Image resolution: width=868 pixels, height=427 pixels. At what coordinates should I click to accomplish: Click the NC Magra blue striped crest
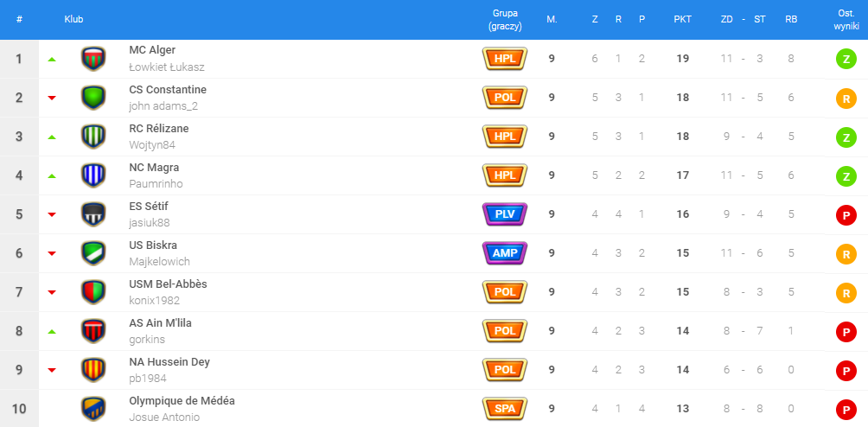pos(93,175)
